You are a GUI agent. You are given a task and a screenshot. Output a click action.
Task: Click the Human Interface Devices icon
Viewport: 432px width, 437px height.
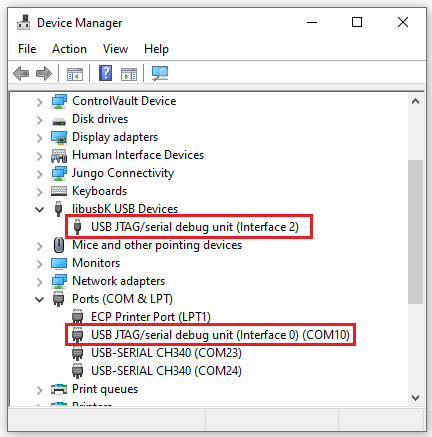59,155
